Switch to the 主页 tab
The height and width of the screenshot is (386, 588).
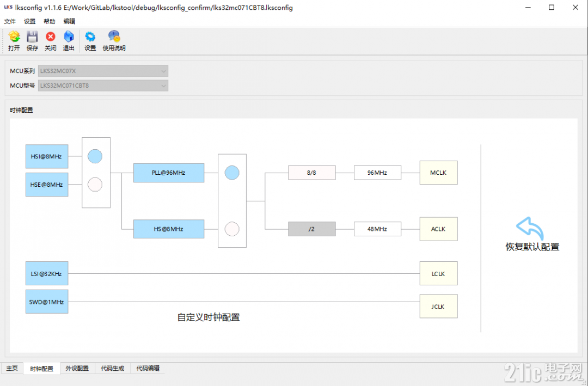(x=12, y=369)
